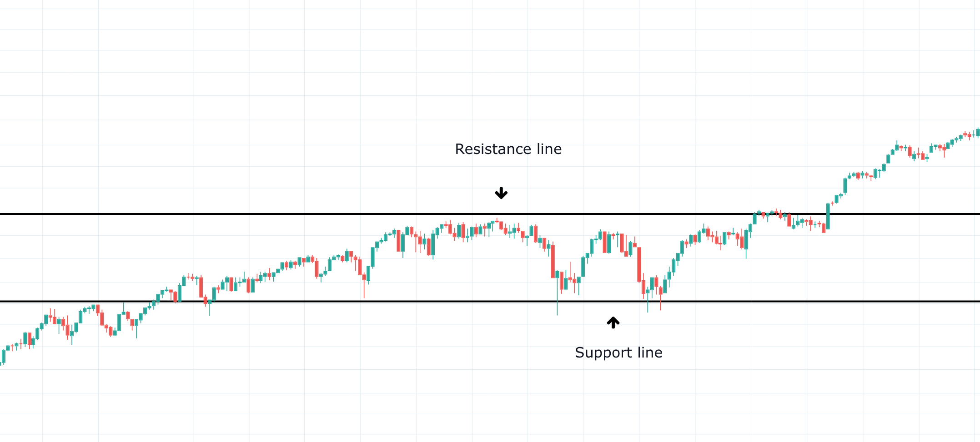This screenshot has height=442, width=980.
Task: Select the first candle at the chart's left edge
Action: coord(4,357)
